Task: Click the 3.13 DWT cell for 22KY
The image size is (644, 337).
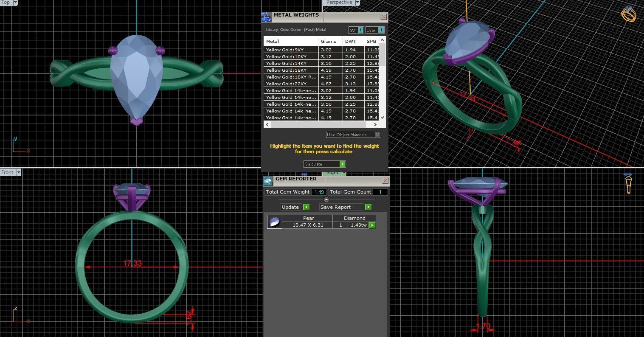Action: click(x=353, y=84)
